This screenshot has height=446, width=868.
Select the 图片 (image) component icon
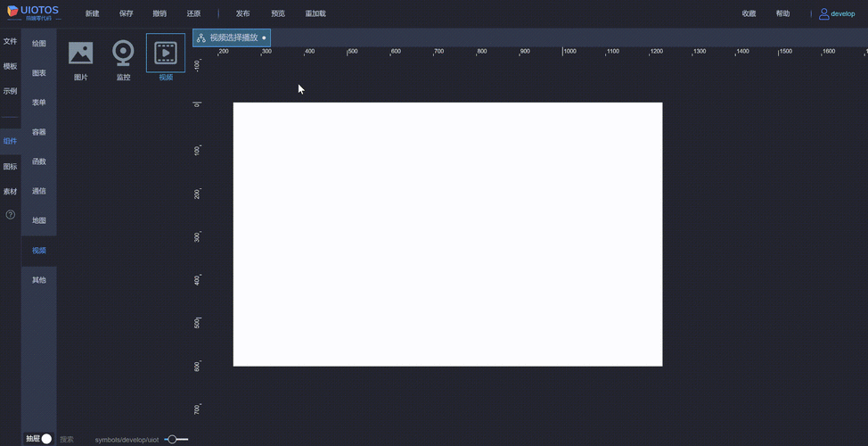(81, 54)
